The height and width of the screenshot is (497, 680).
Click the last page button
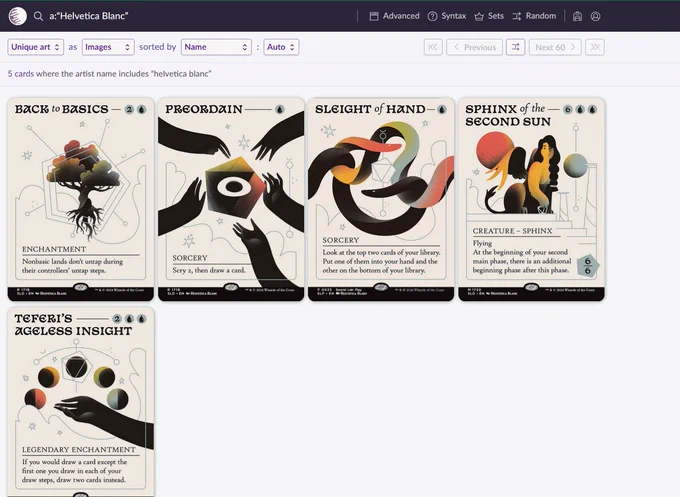click(595, 47)
